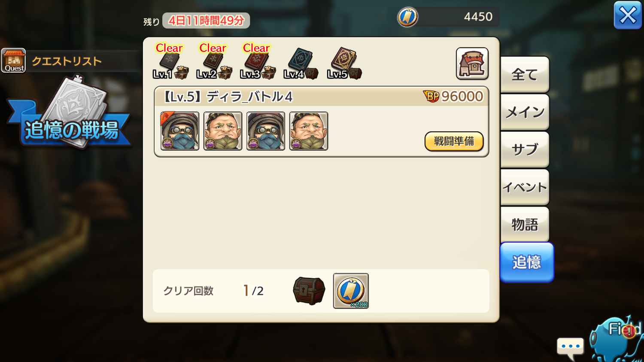Switch to the 全て tab
This screenshot has height=362, width=644.
point(525,75)
